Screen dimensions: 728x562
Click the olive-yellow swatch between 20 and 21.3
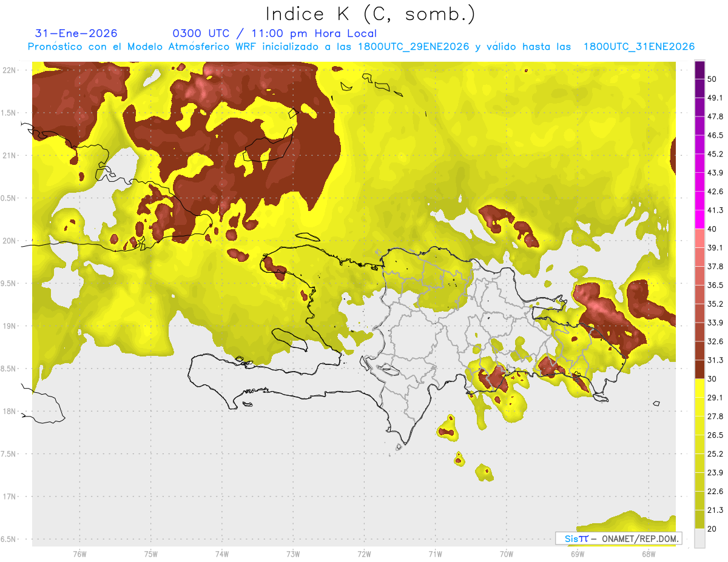coord(699,520)
